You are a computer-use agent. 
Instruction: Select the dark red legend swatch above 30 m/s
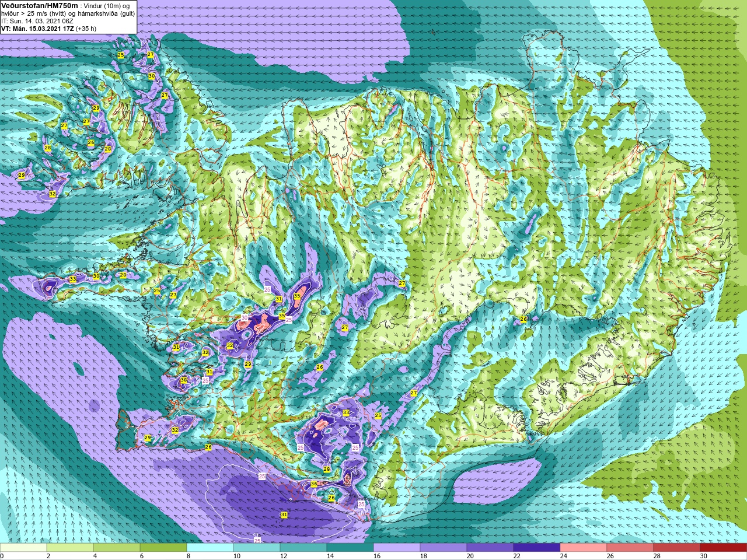click(724, 548)
